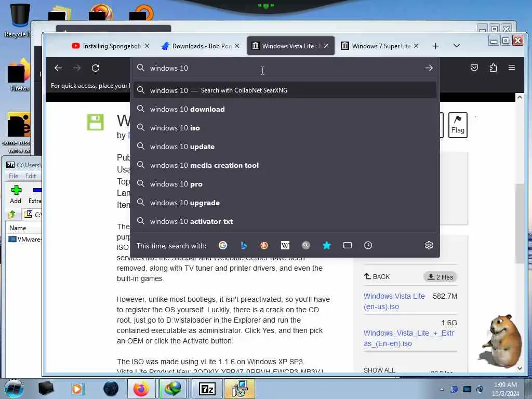Click the scrollbar down arrow
The image size is (532, 399).
[520, 368]
